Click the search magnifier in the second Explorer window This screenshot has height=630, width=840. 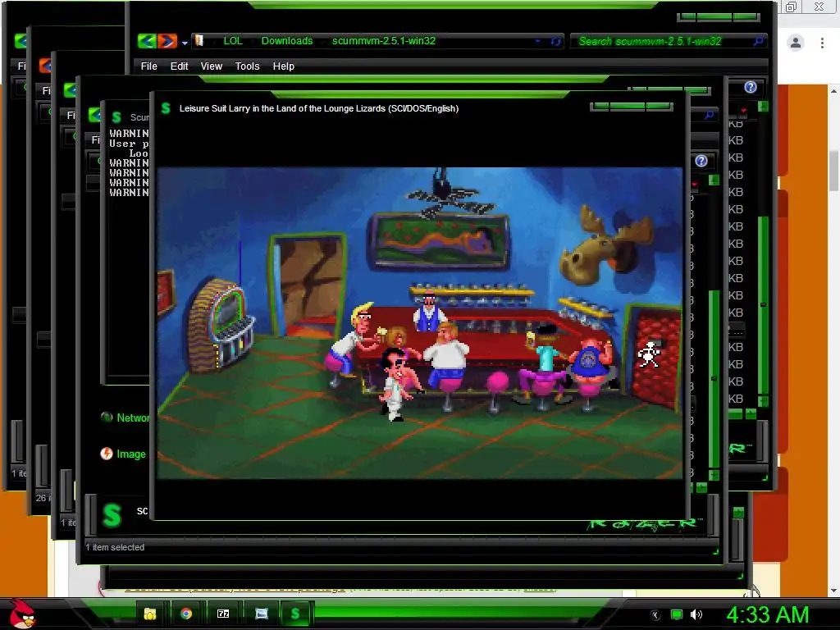pyautogui.click(x=710, y=115)
